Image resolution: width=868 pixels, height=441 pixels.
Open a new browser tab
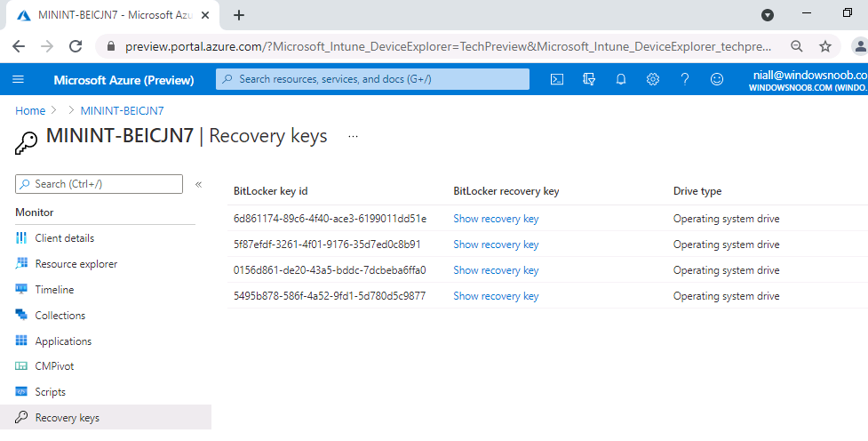[x=239, y=15]
